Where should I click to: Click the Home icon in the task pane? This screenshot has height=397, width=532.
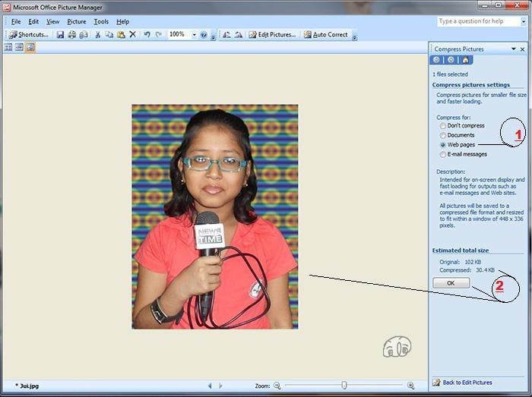point(465,59)
